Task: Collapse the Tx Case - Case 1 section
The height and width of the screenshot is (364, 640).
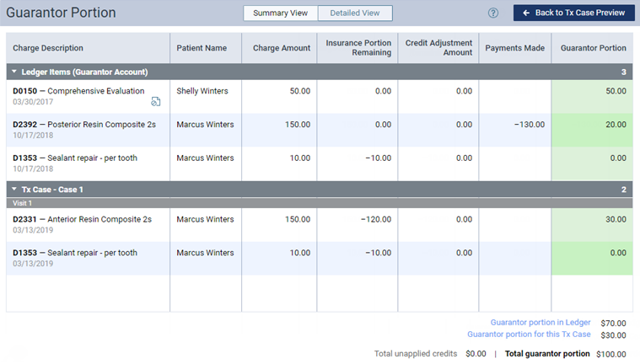Action: point(14,190)
